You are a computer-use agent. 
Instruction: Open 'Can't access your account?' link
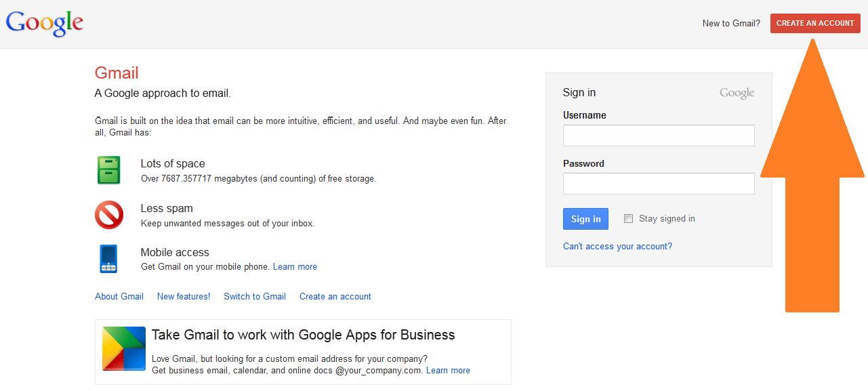pyautogui.click(x=617, y=246)
